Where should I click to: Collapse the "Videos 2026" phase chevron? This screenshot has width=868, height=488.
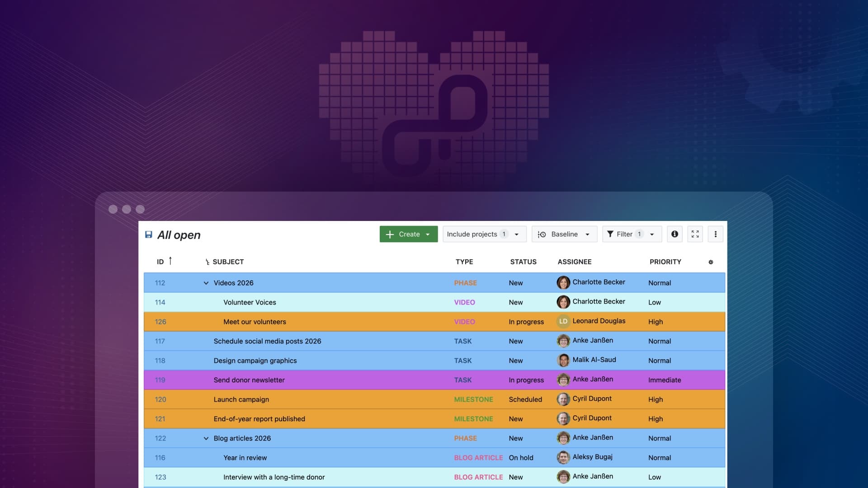point(206,283)
